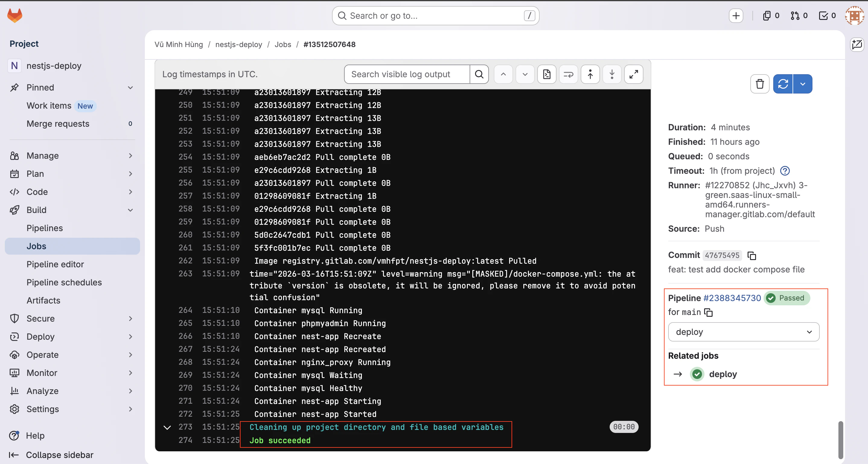868x464 pixels.
Task: Open Merge requests in sidebar
Action: tap(72, 124)
